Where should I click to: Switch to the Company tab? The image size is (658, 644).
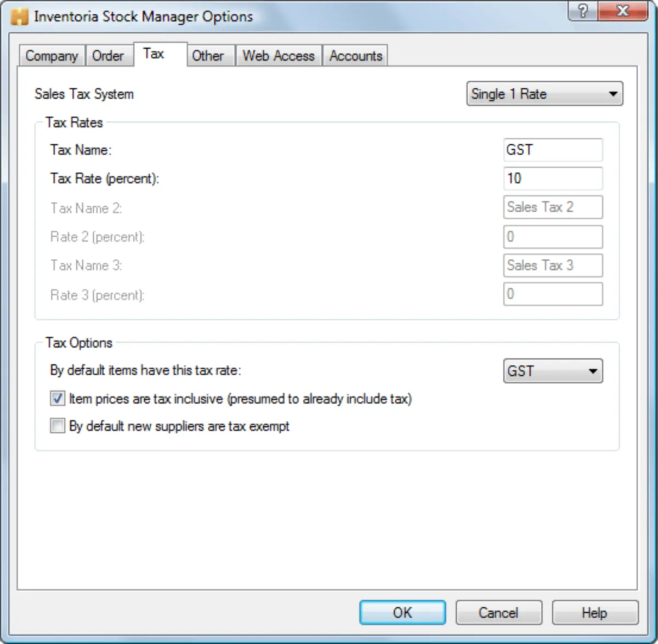52,56
